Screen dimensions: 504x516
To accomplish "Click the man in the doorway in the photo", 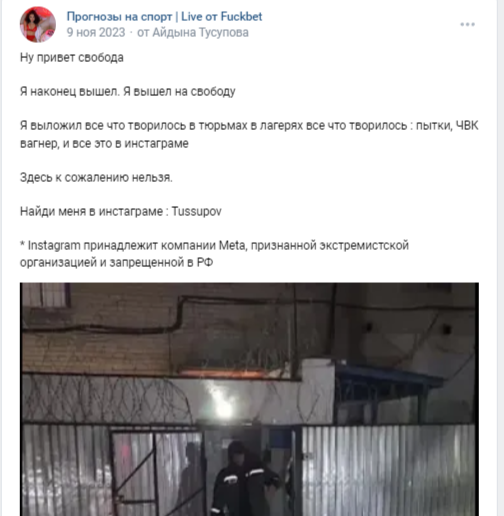I will pos(245,480).
